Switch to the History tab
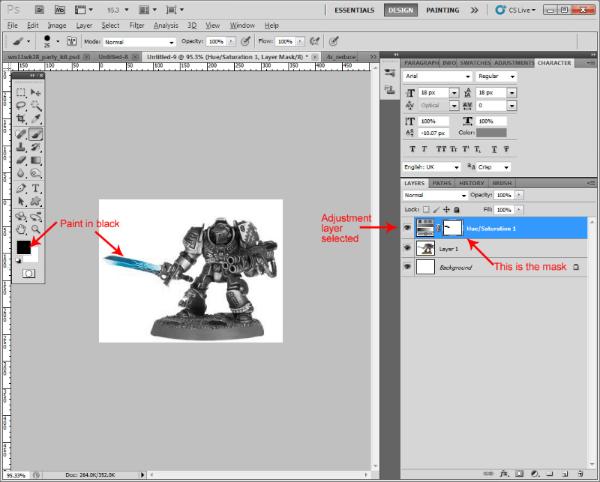This screenshot has width=600, height=482. point(473,184)
